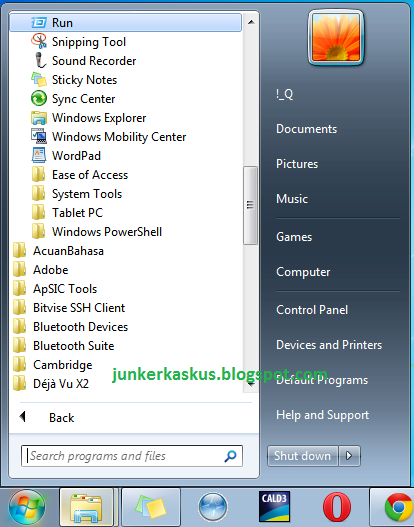This screenshot has width=414, height=527.
Task: Click the WordPad document icon
Action: 39,156
